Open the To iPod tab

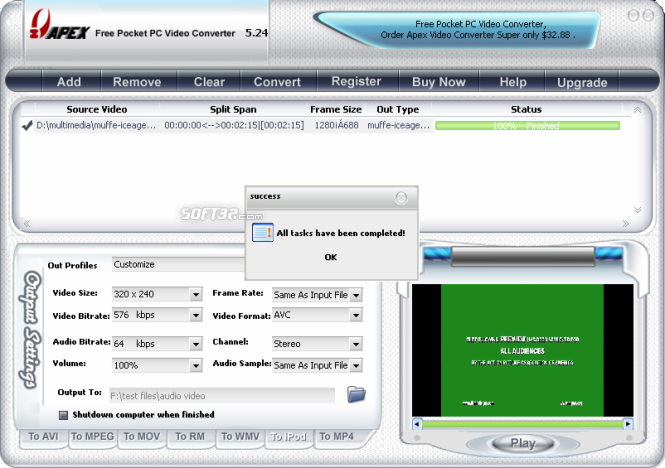pos(288,437)
